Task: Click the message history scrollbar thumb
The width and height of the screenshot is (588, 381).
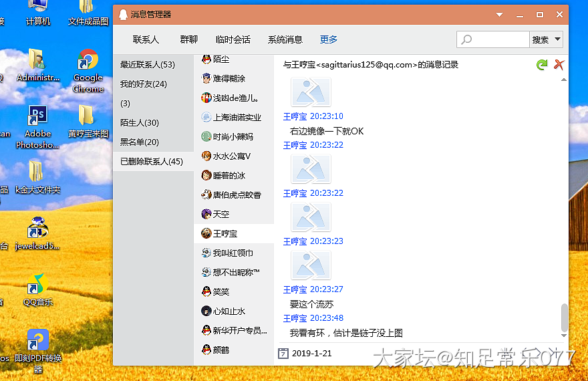Action: pyautogui.click(x=564, y=317)
